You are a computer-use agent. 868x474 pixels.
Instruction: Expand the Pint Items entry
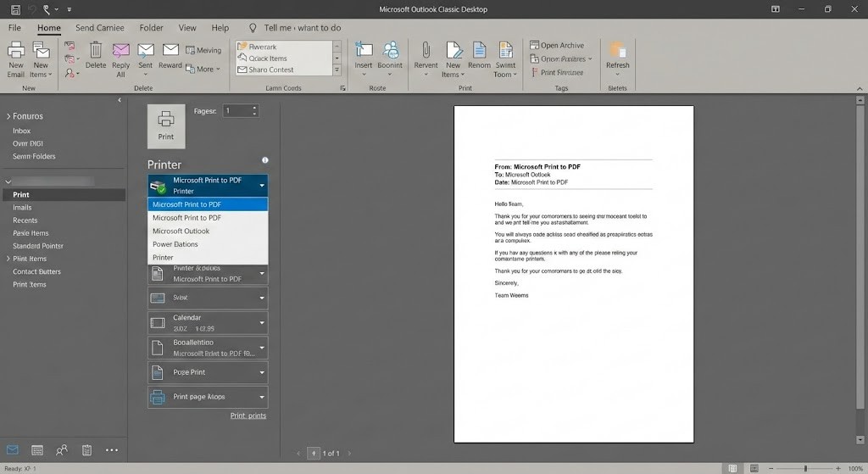pyautogui.click(x=8, y=259)
